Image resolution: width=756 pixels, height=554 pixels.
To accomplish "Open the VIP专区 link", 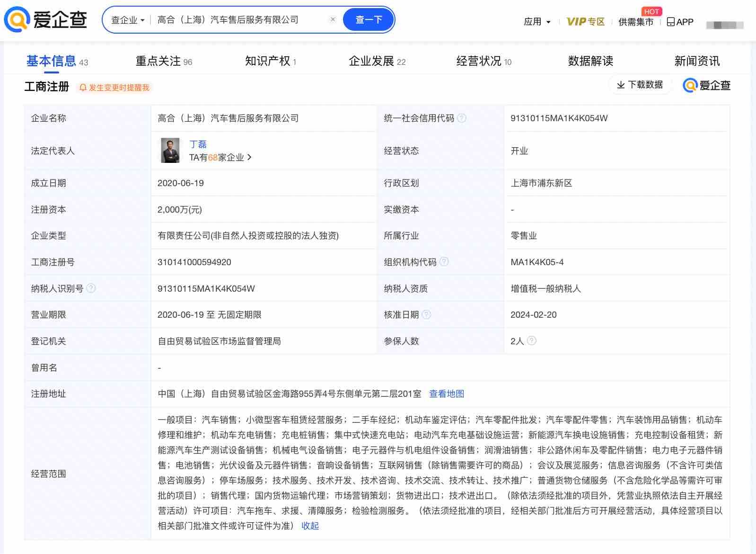I will coord(585,22).
